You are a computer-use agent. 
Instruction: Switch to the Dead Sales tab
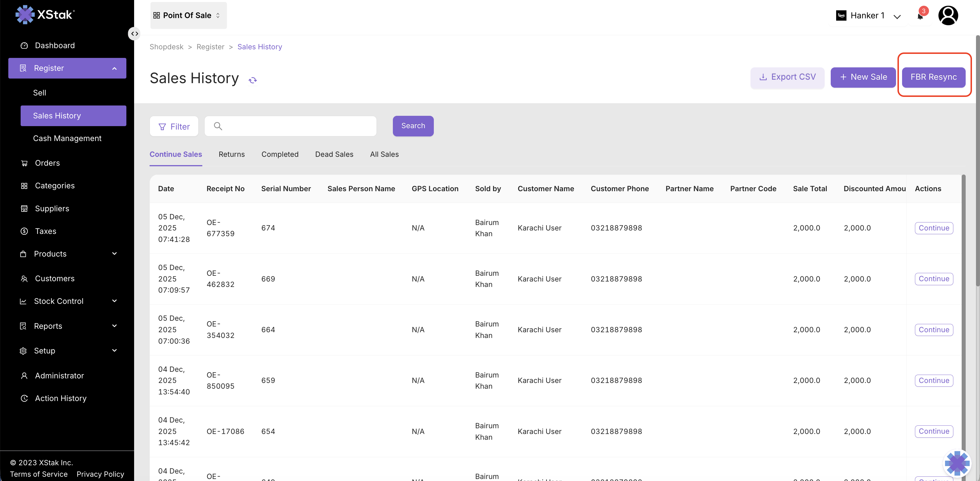tap(334, 154)
